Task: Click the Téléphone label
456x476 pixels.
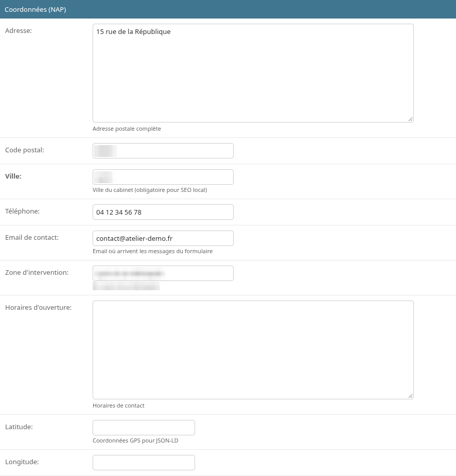Action: (23, 211)
